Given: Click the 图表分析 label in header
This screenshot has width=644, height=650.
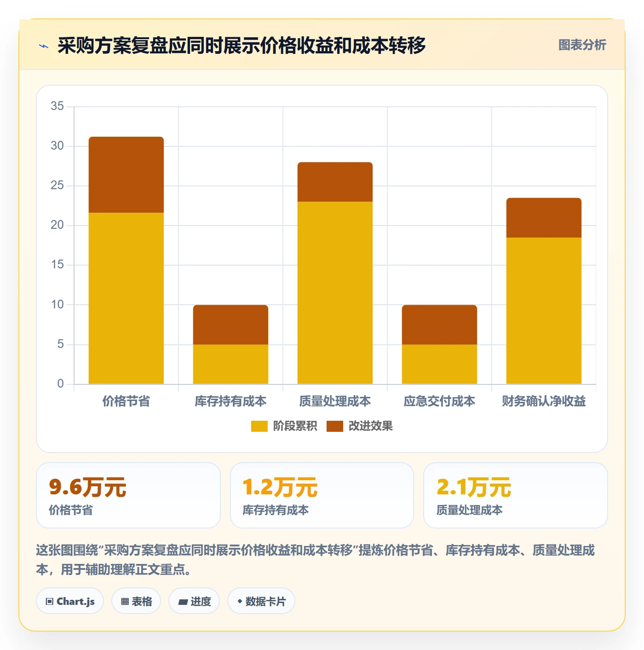Looking at the screenshot, I should pyautogui.click(x=582, y=45).
